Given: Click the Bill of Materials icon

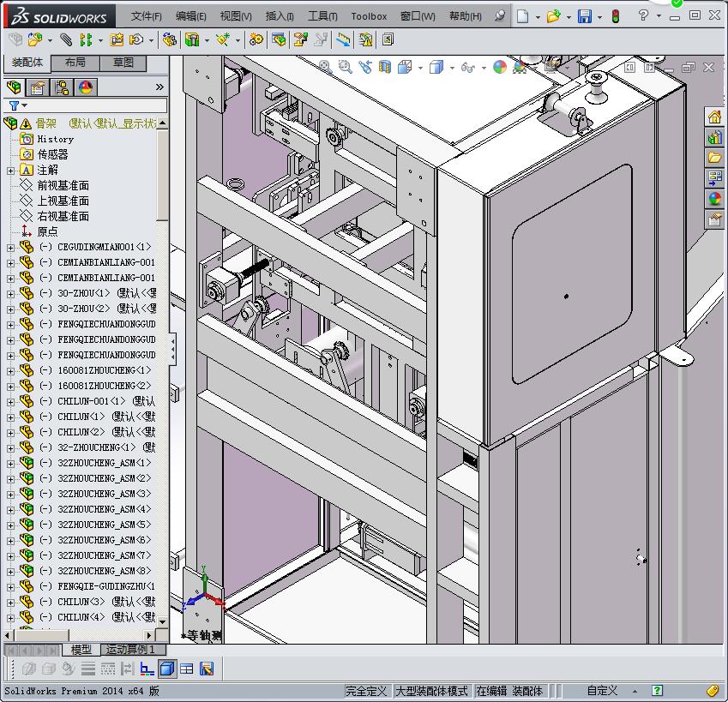Looking at the screenshot, I should 279,40.
